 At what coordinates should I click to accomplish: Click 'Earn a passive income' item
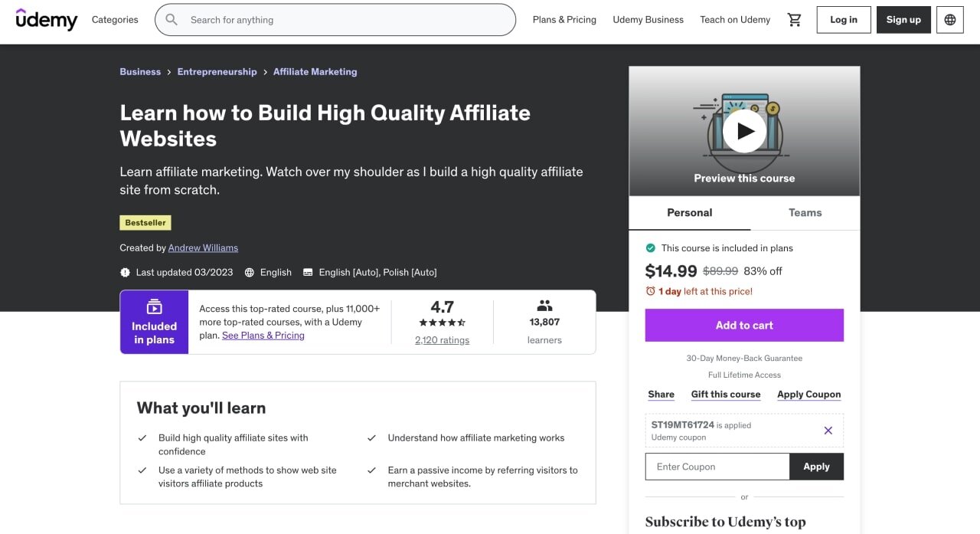coord(482,477)
